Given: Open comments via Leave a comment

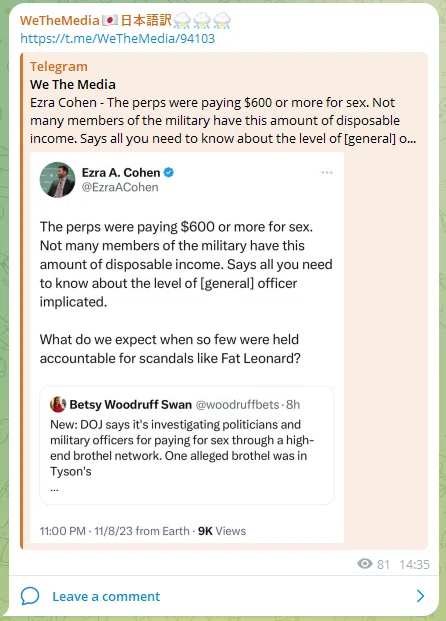Looking at the screenshot, I should point(106,596).
